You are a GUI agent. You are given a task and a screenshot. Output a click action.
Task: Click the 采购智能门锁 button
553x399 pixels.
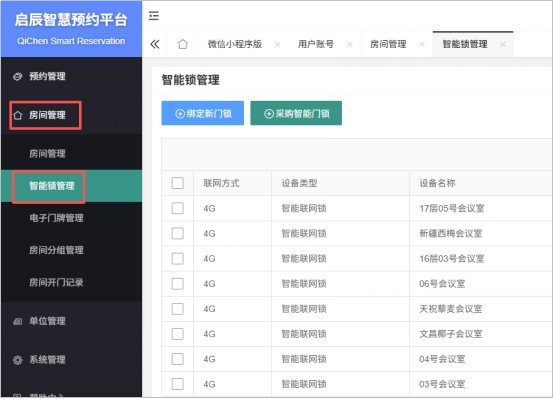296,113
